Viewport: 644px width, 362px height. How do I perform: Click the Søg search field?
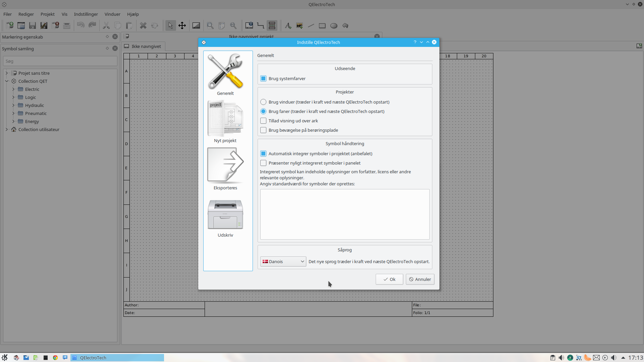tap(60, 61)
